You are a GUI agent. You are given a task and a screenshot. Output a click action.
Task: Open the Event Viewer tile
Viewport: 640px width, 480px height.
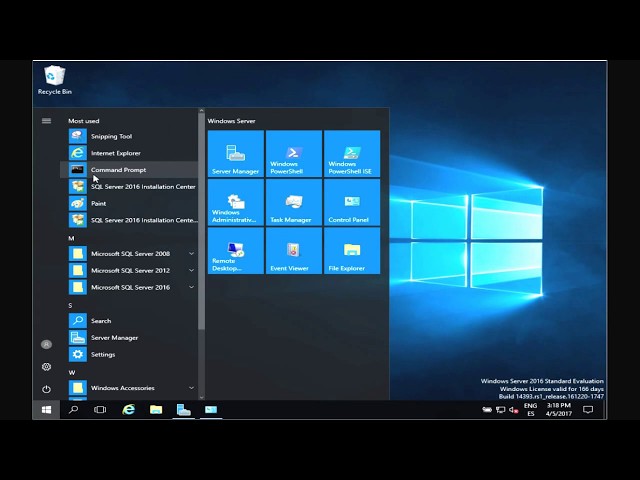coord(294,251)
